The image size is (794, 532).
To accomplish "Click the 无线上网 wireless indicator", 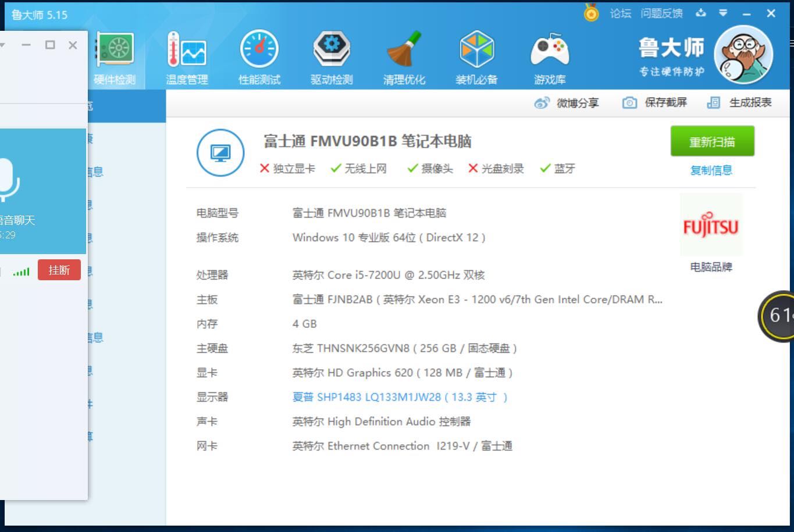I will (x=359, y=169).
